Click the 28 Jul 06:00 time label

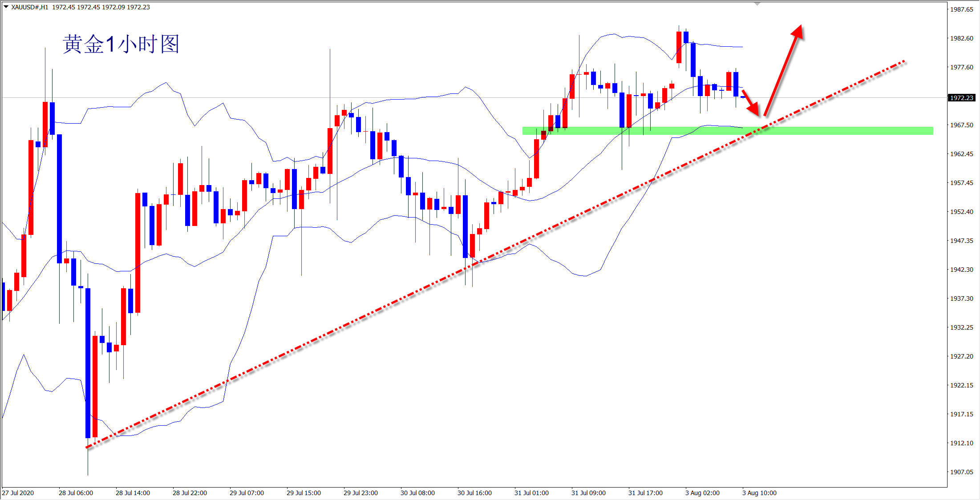(x=76, y=493)
